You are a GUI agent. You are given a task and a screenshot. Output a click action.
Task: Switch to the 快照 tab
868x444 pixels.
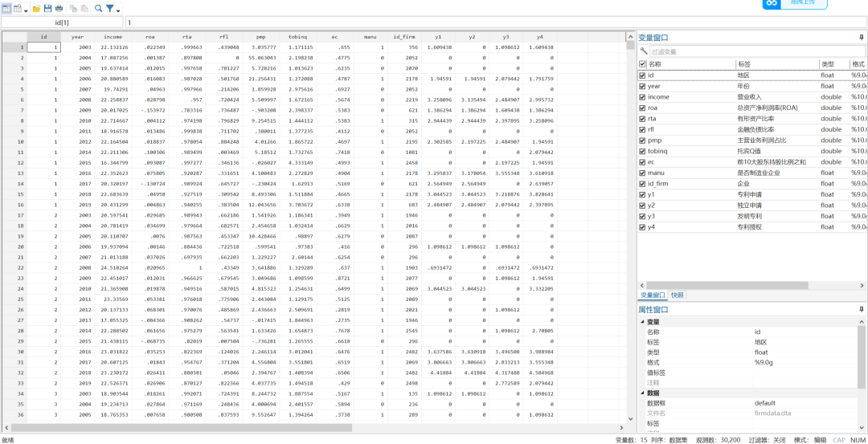pyautogui.click(x=678, y=295)
